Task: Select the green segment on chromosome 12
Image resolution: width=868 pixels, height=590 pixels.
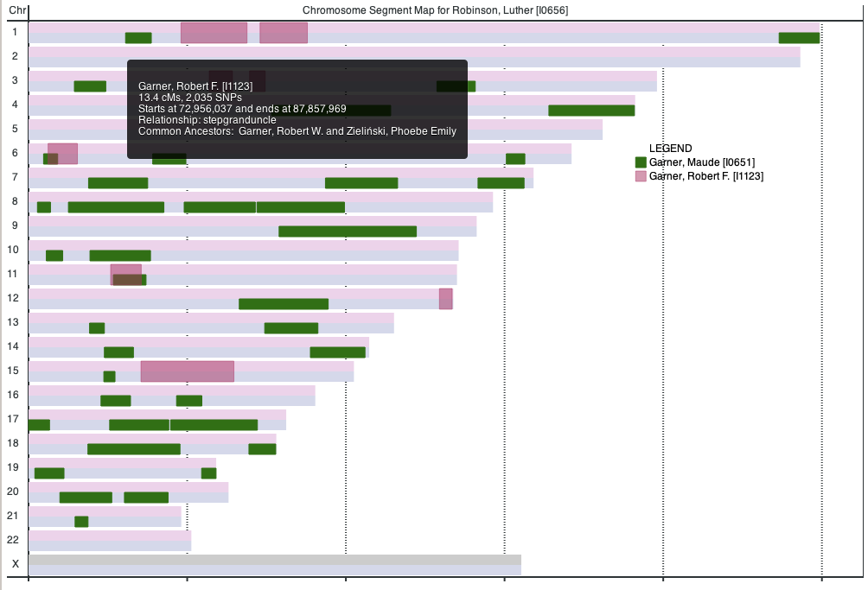Action: click(284, 304)
